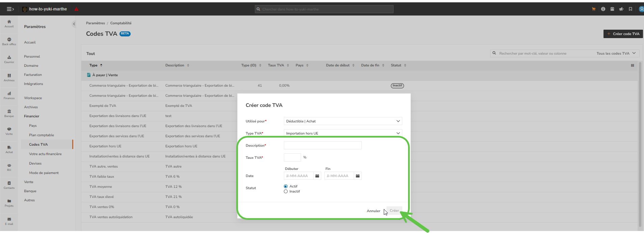Open the Pays settings link

pyautogui.click(x=33, y=126)
